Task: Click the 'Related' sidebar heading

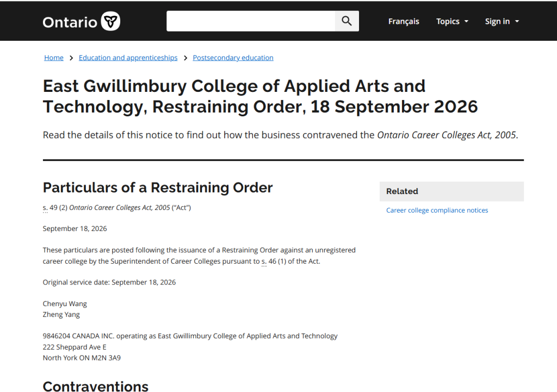Action: click(402, 191)
